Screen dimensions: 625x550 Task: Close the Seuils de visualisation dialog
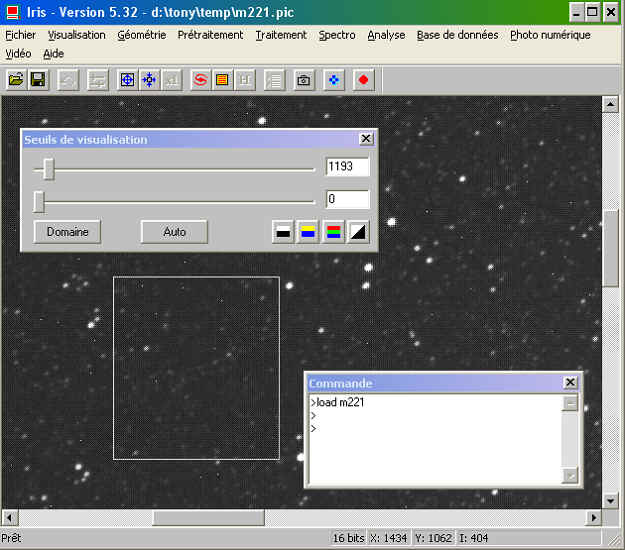366,139
